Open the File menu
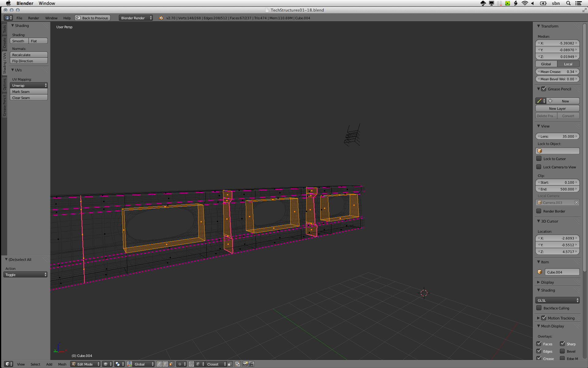The image size is (588, 368). click(x=19, y=18)
